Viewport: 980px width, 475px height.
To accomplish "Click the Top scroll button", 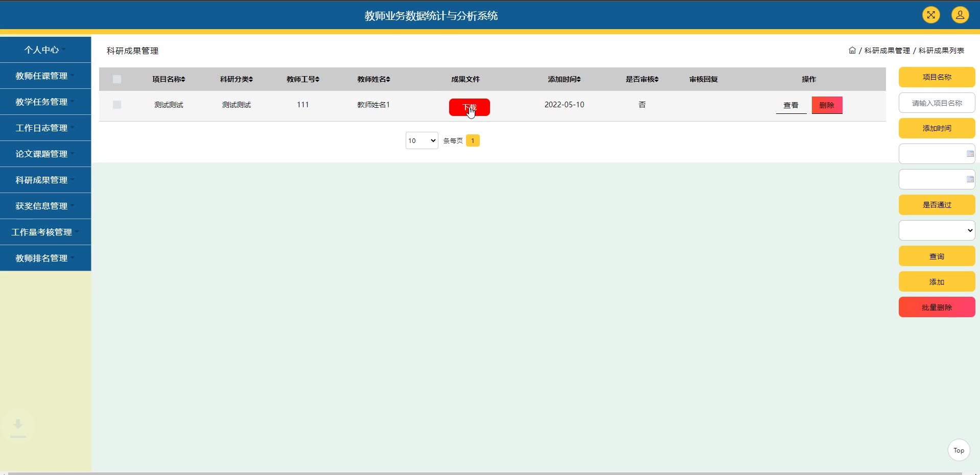I will click(959, 450).
